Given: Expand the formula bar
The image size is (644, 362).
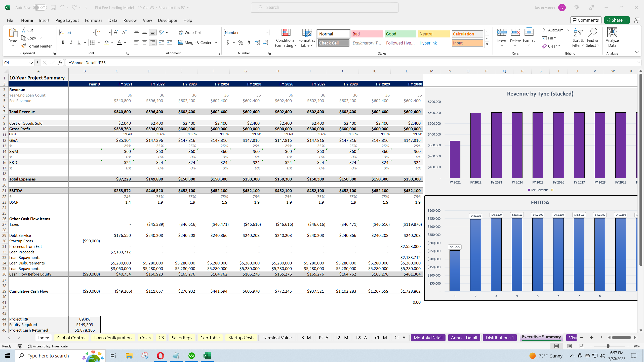Looking at the screenshot, I should [x=638, y=63].
